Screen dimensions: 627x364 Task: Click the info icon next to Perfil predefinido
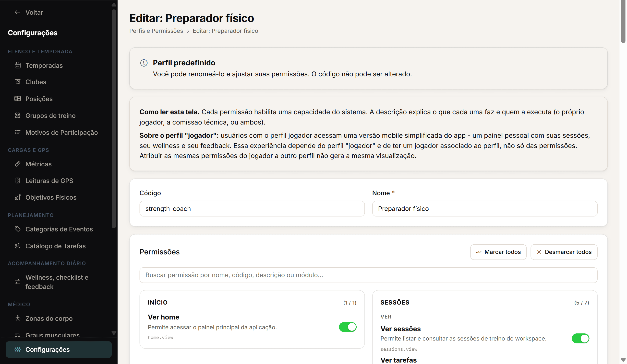(x=144, y=63)
